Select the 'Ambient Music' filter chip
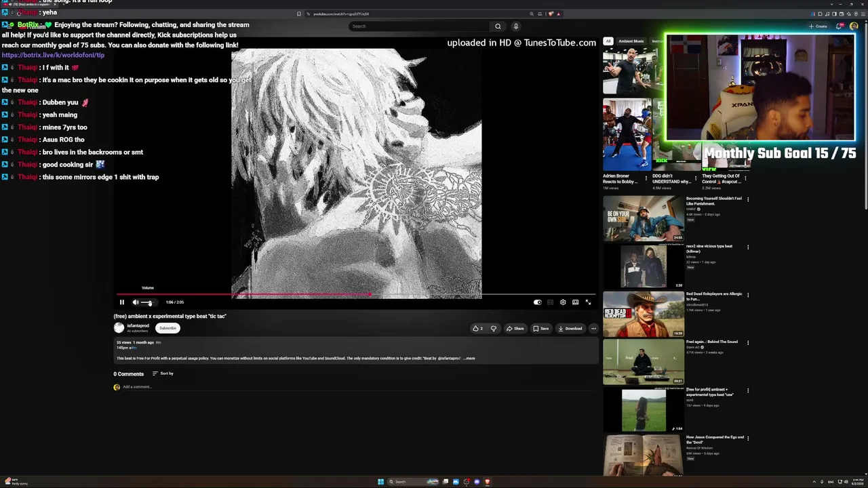The width and height of the screenshot is (868, 488). coord(631,41)
